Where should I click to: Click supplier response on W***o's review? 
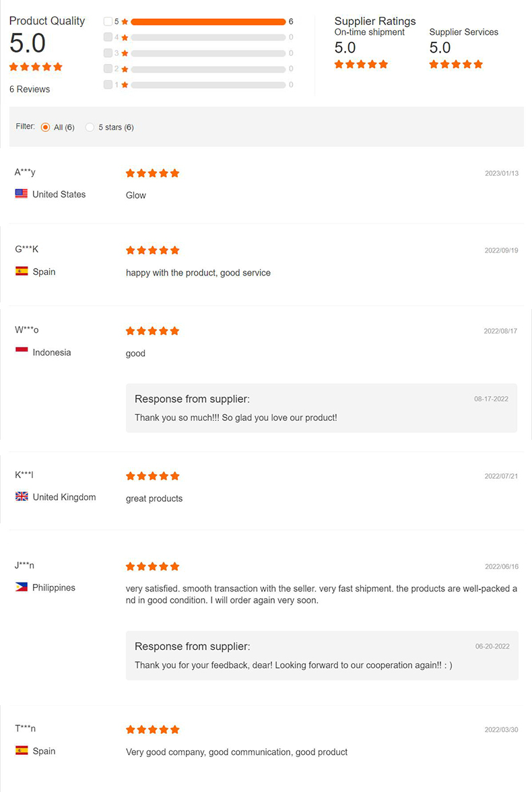point(236,418)
